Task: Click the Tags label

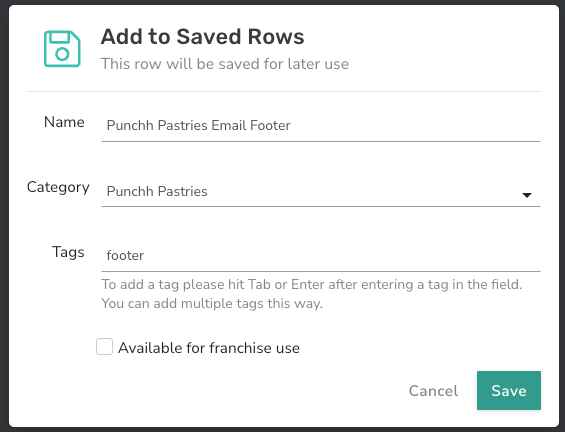Action: pos(68,252)
